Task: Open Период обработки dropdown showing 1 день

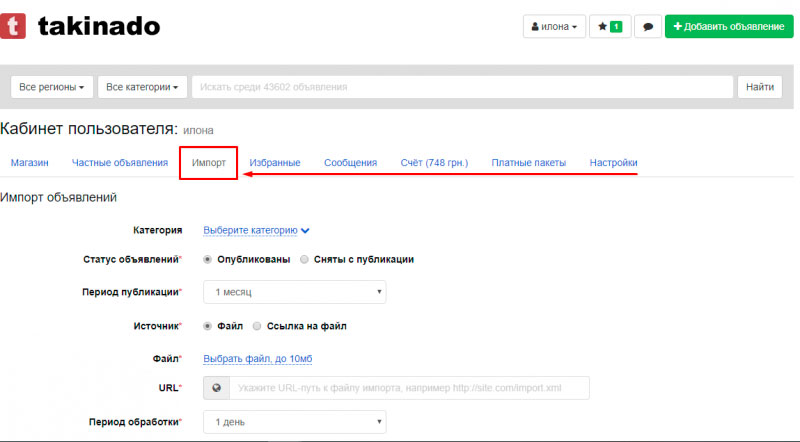Action: click(x=294, y=422)
